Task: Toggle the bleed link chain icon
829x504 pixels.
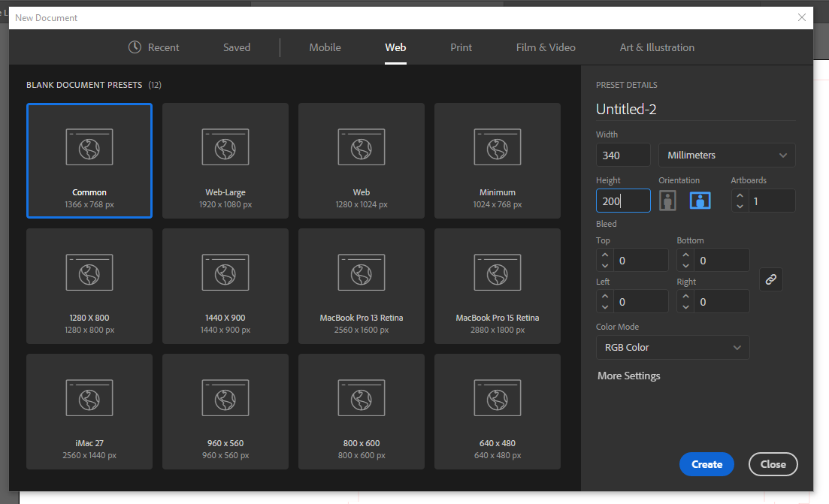Action: pos(770,279)
